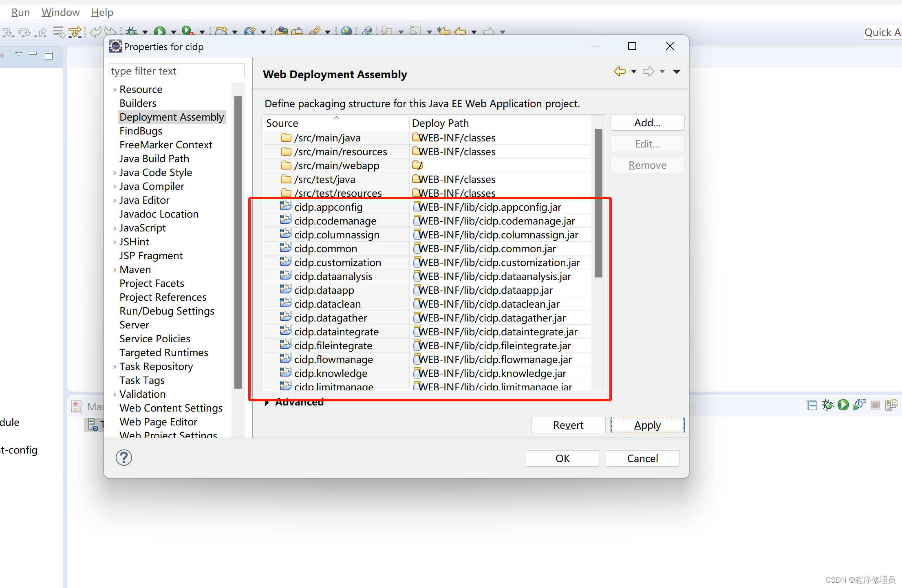Viewport: 902px width, 588px height.
Task: Open the Back history dropdown in dialog header
Action: click(634, 72)
